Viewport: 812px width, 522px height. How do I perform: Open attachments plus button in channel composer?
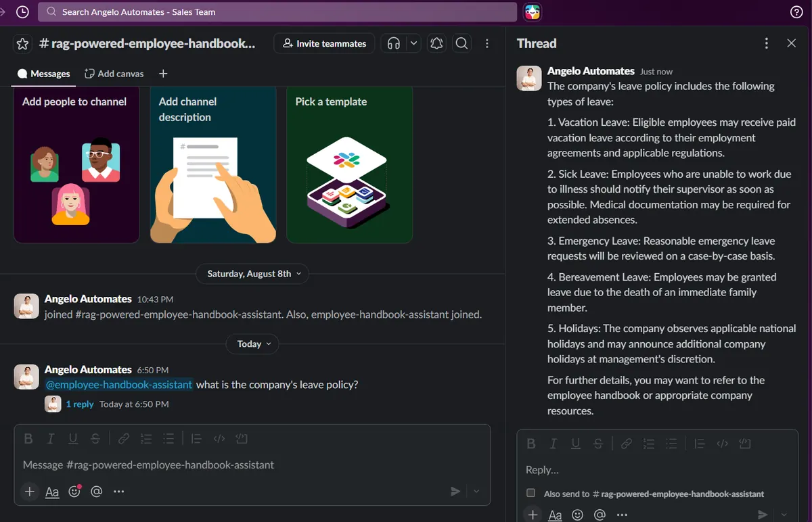(x=29, y=492)
